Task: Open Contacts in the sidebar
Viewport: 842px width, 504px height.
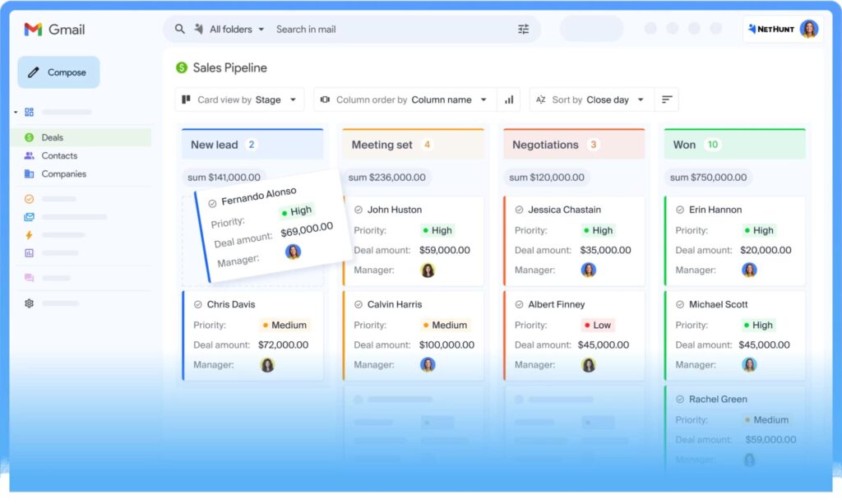Action: point(59,155)
